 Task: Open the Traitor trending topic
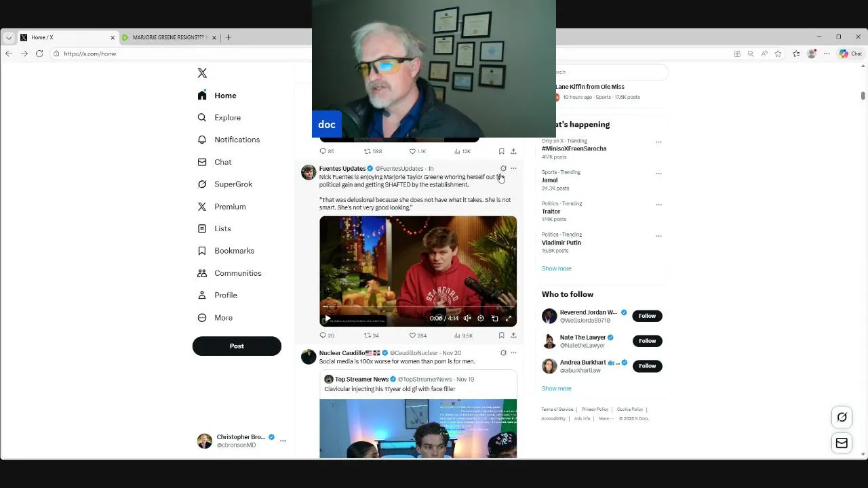pyautogui.click(x=551, y=211)
